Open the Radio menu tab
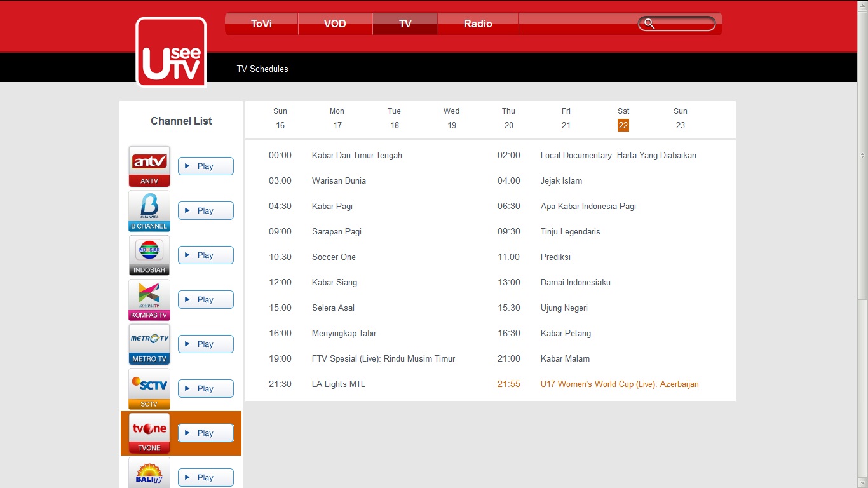The width and height of the screenshot is (868, 488). pos(478,24)
